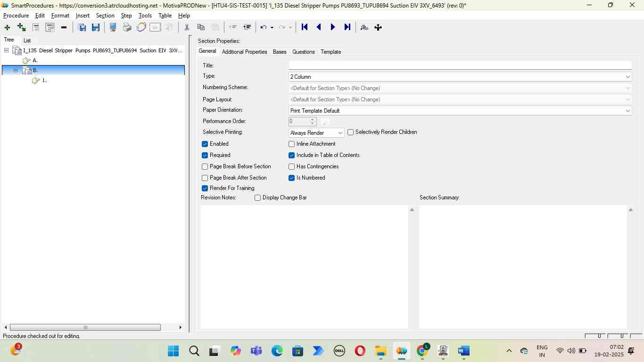Switch to the Additional Properties tab
644x362 pixels.
tap(244, 52)
